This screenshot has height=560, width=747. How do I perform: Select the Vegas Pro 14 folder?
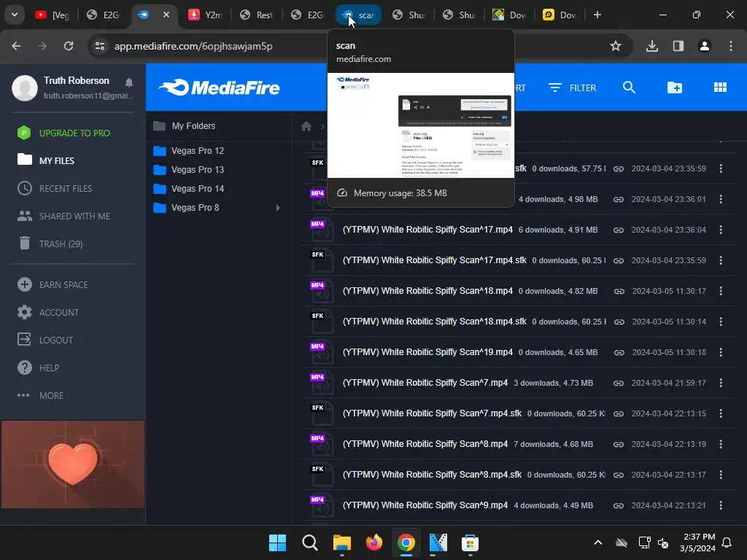(x=189, y=189)
